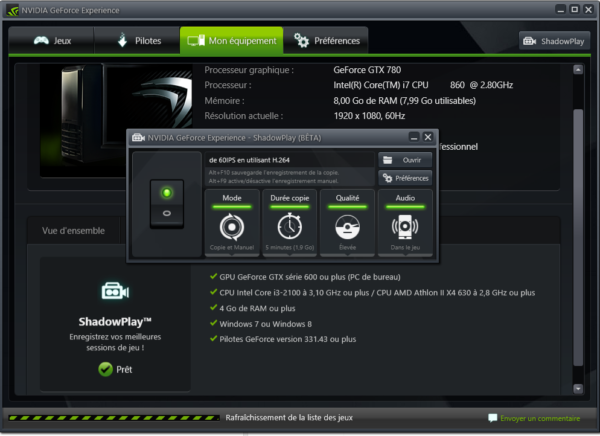This screenshot has height=436, width=600.
Task: Click 'Pilotes GeForce version 331.43 ou plus' requirement
Action: coord(287,339)
